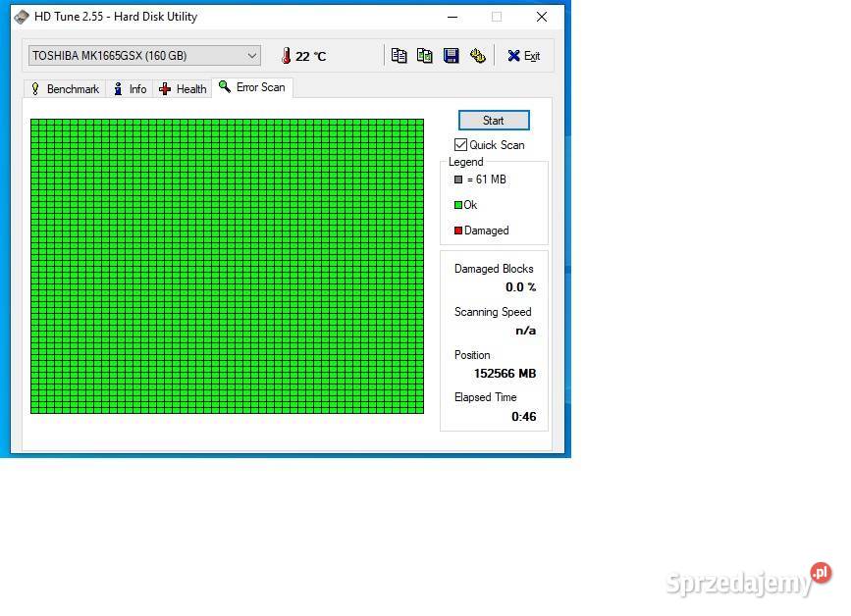
Task: Click the Legend group label
Action: [x=465, y=162]
